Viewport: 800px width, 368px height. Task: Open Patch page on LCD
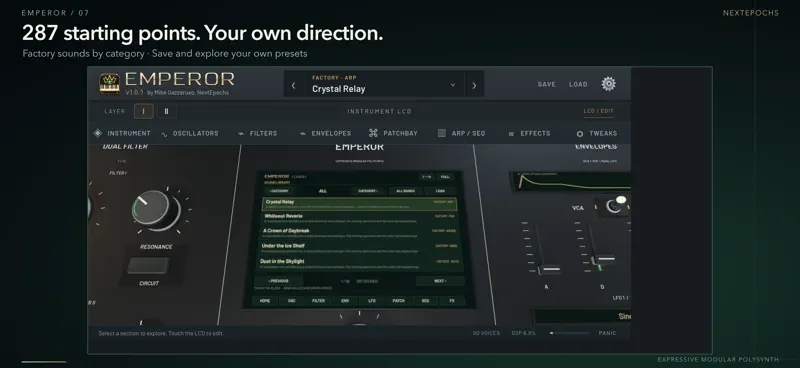coord(398,301)
